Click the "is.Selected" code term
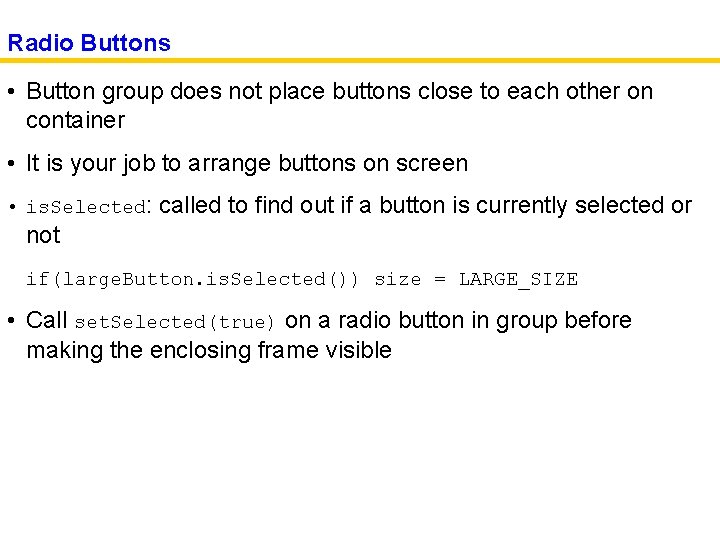The width and height of the screenshot is (720, 540). tap(86, 207)
